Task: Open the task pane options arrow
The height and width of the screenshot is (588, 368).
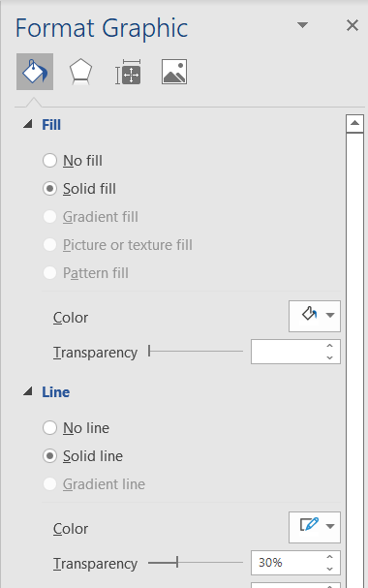Action: point(302,25)
